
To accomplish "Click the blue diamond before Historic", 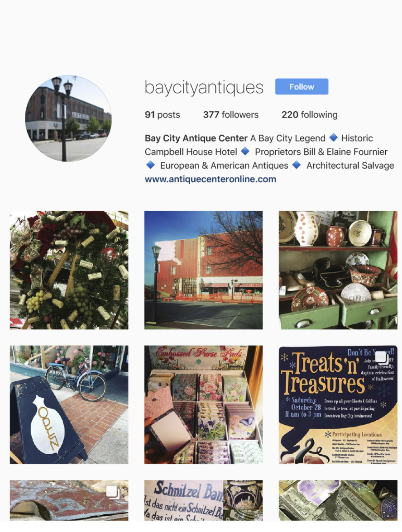I will point(333,138).
